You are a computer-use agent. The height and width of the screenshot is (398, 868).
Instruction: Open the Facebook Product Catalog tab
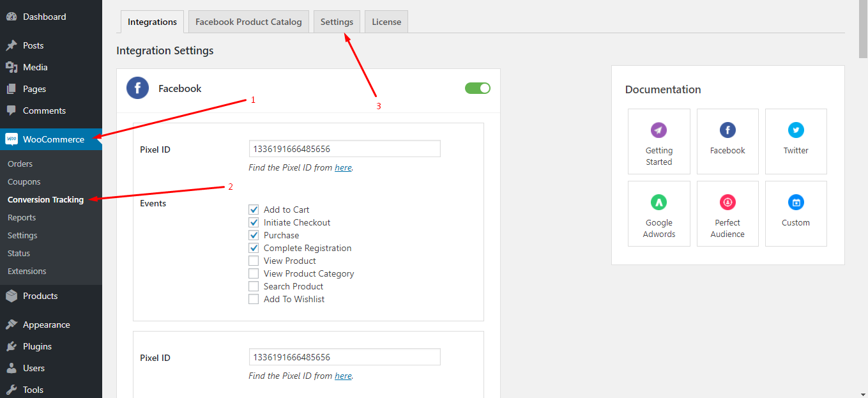pos(248,22)
